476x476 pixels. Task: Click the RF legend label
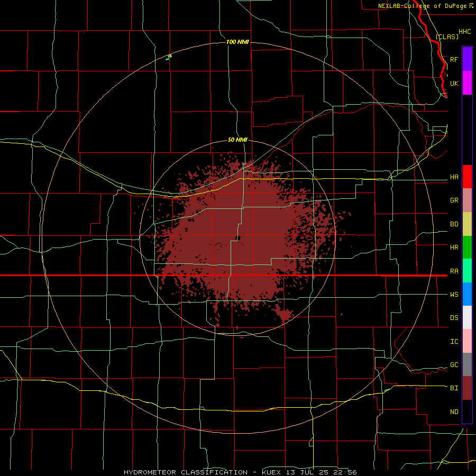[x=454, y=59]
